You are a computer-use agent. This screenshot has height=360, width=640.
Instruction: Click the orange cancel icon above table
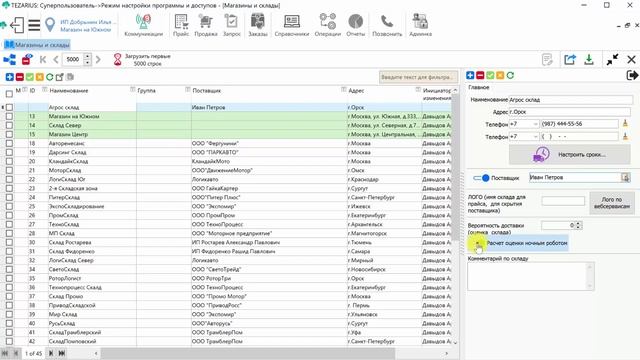[40, 77]
